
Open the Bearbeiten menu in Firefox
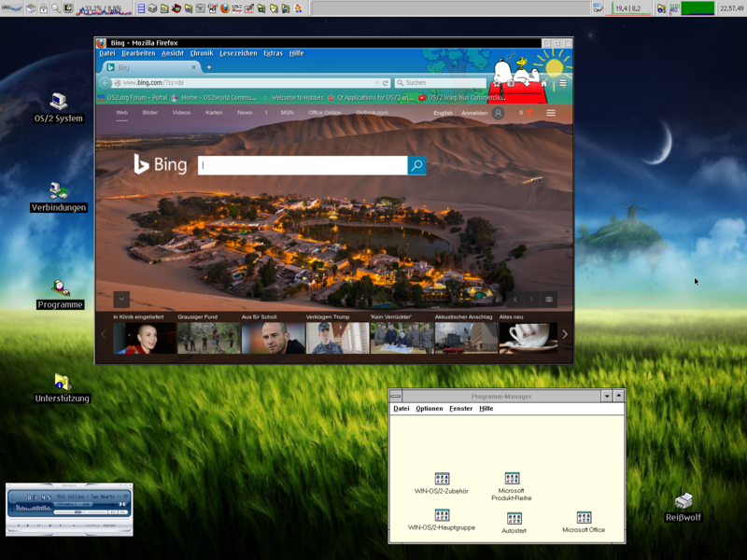[x=138, y=53]
